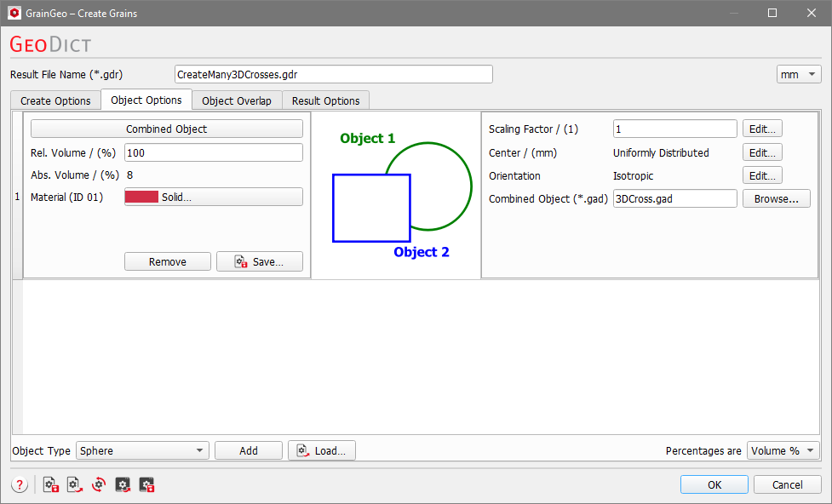Edit the Orientation settings
Viewport: 832px width, 504px height.
coord(762,175)
